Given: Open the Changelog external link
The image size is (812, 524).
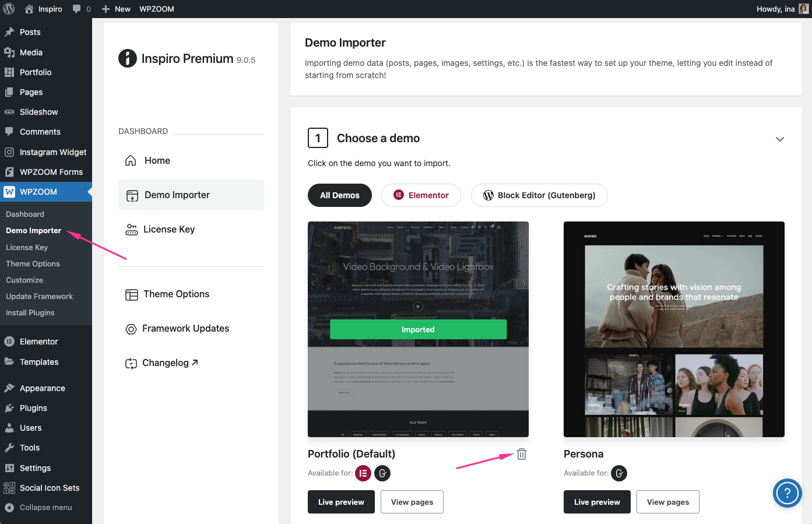Looking at the screenshot, I should pyautogui.click(x=191, y=363).
